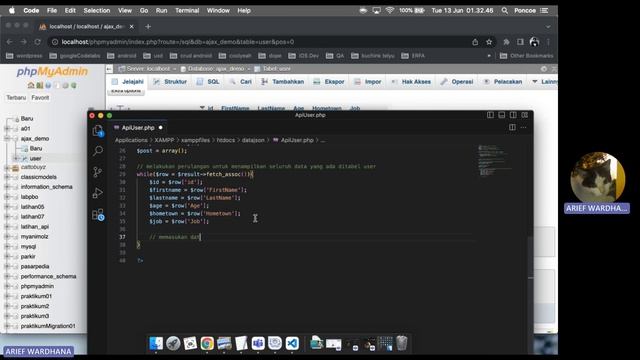Toggle bottom panel layout icon
Viewport: 640px width, 360px height.
502,115
